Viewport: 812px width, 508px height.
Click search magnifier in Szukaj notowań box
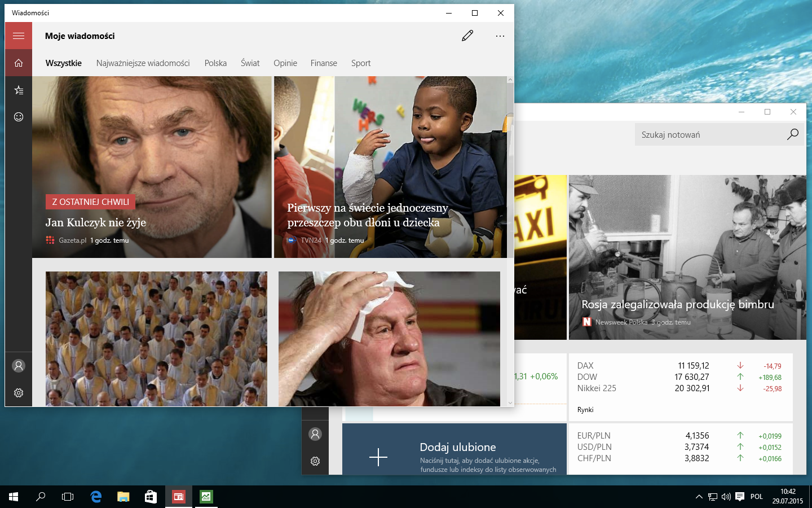pos(792,134)
